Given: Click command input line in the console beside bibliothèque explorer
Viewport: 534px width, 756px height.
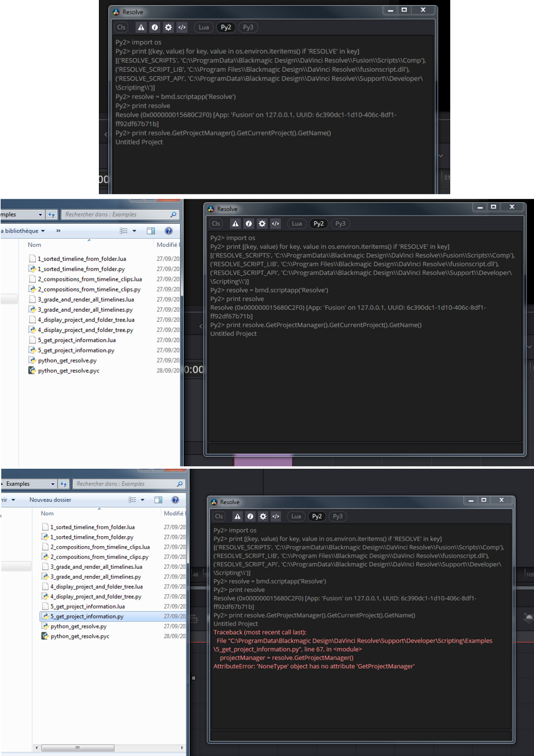Looking at the screenshot, I should 365,448.
